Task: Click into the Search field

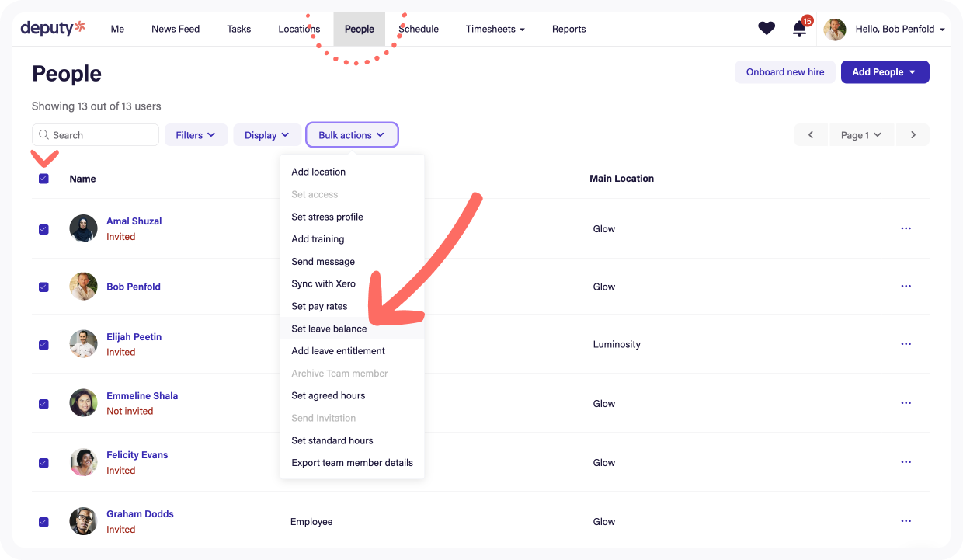Action: (101, 135)
